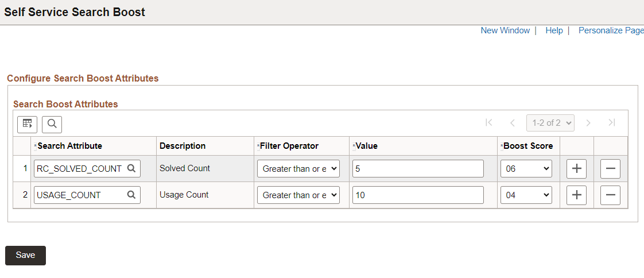Click the Boost Score column header
Viewport: 644px width, 278px height.
[528, 146]
